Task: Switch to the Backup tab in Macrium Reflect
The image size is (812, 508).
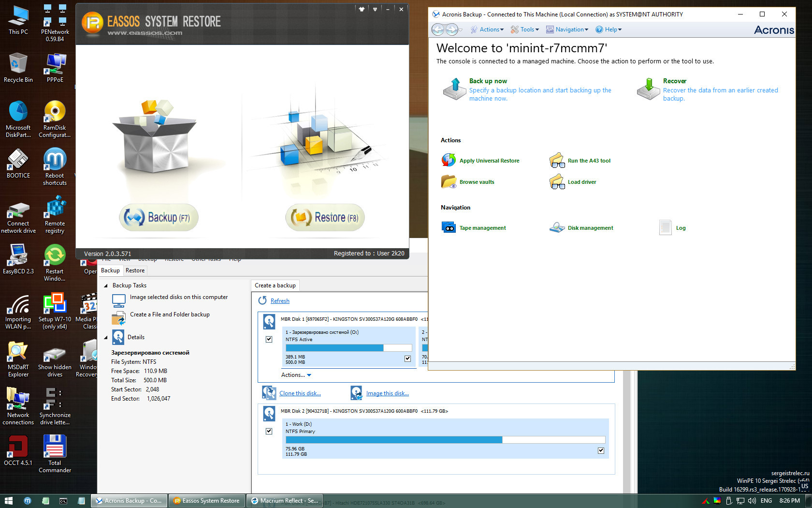Action: click(110, 270)
